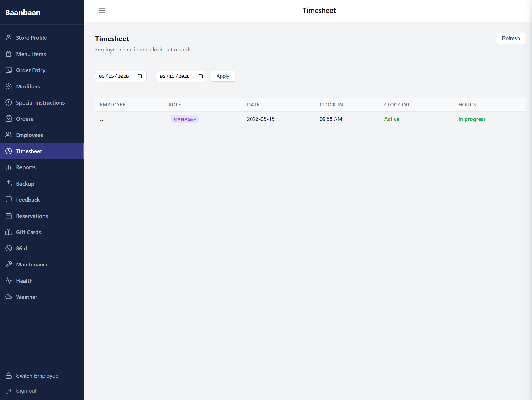Toggle sidebar with hamburger menu icon
Image resolution: width=532 pixels, height=400 pixels.
102,10
